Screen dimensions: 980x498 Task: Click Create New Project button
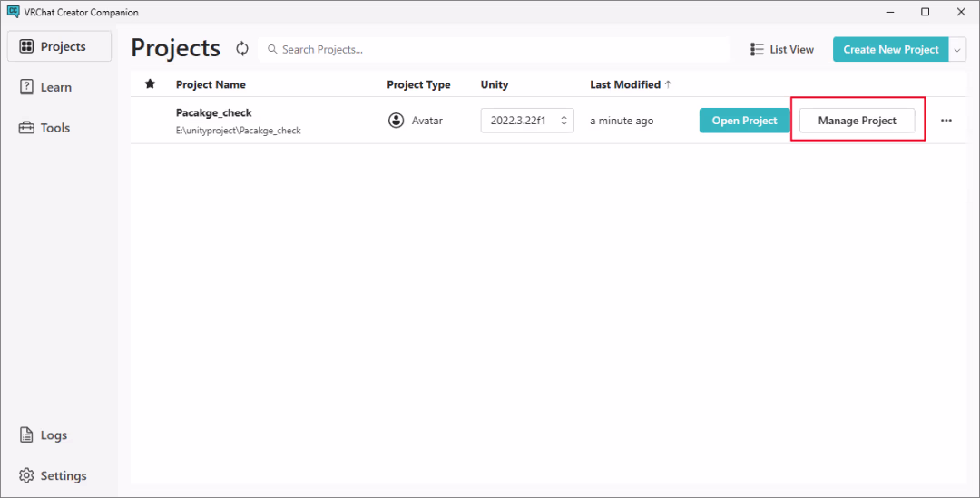(891, 49)
